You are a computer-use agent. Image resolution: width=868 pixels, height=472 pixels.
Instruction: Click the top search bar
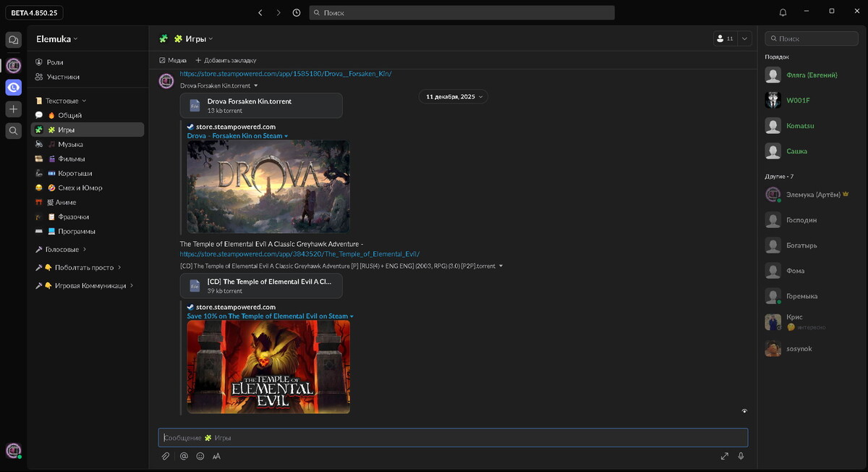pyautogui.click(x=462, y=12)
